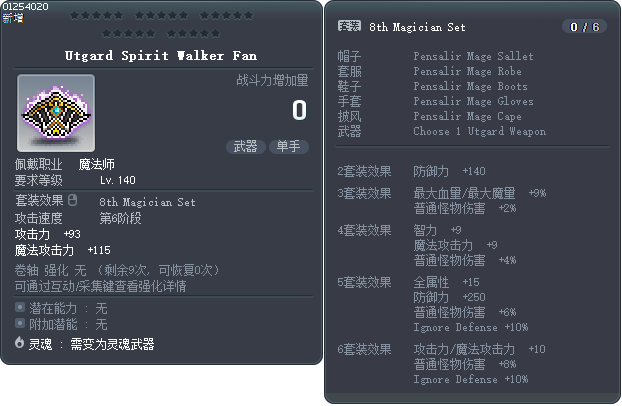
Task: Click the first star in the top star row
Action: click(76, 16)
